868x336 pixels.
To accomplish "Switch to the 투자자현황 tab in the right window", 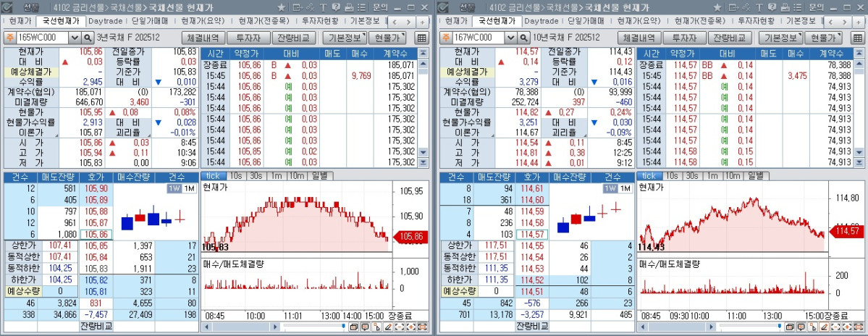I will tap(757, 21).
